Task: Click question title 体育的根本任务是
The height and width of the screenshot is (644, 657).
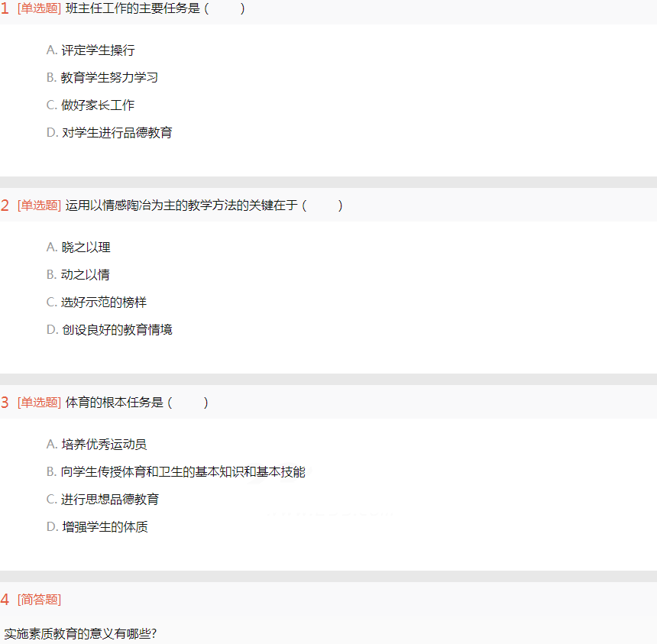Action: click(115, 403)
